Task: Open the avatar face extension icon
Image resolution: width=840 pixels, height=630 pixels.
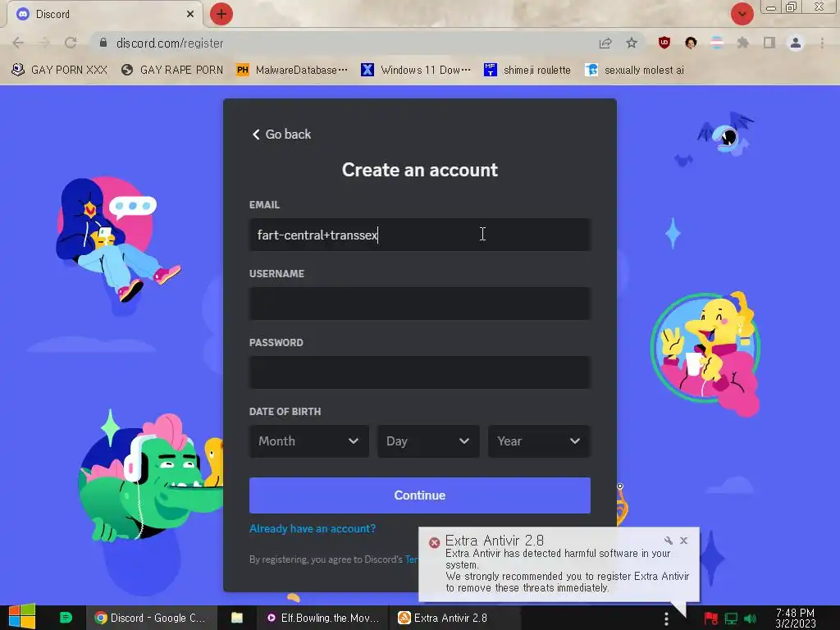Action: (x=691, y=43)
